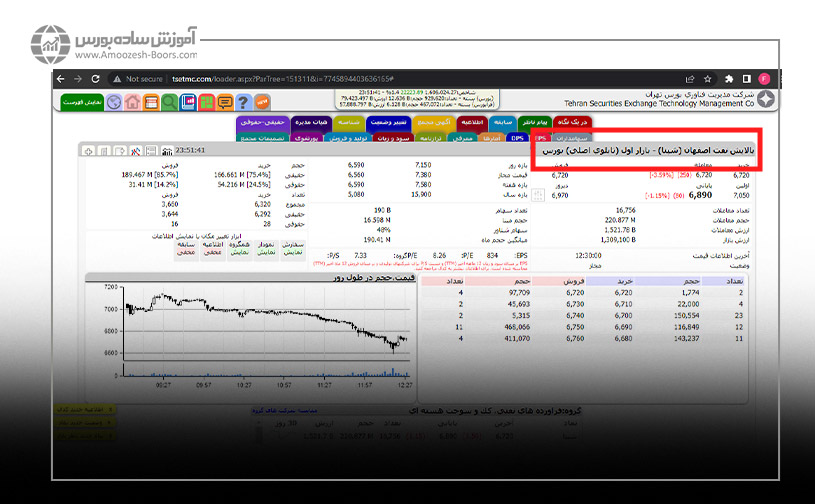Open the magnifier search icon in the toolbar

click(x=170, y=102)
